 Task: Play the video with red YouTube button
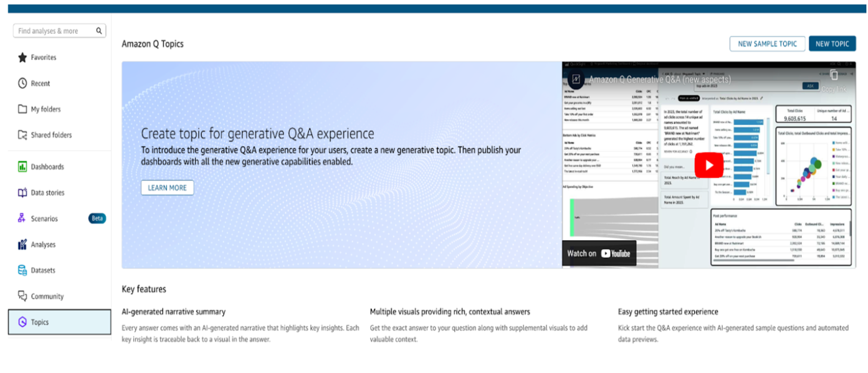pos(708,165)
